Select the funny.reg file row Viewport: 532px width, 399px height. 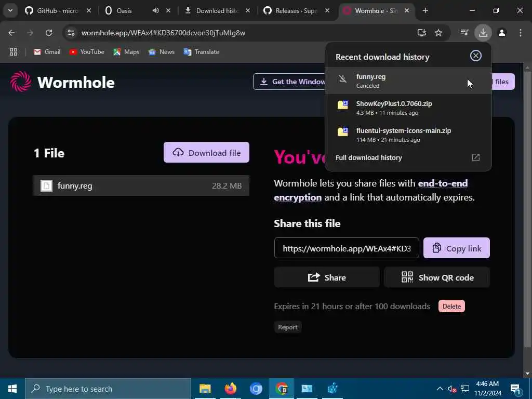point(141,185)
